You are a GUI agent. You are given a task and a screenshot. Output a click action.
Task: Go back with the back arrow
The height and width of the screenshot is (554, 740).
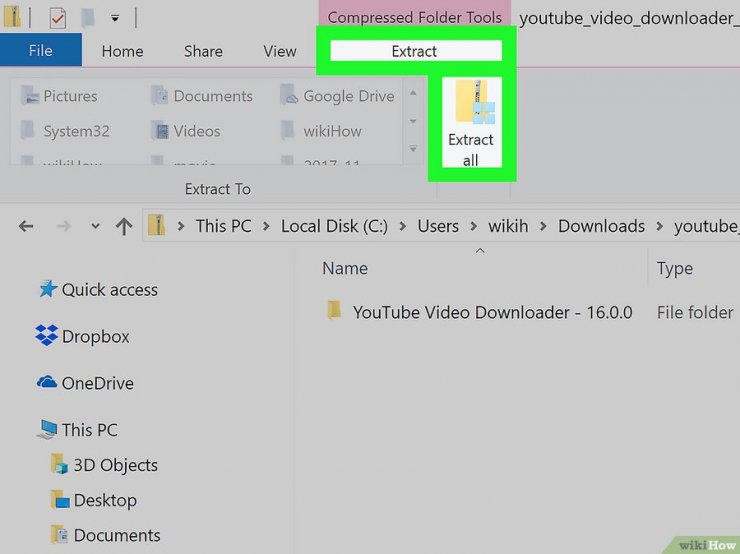26,226
